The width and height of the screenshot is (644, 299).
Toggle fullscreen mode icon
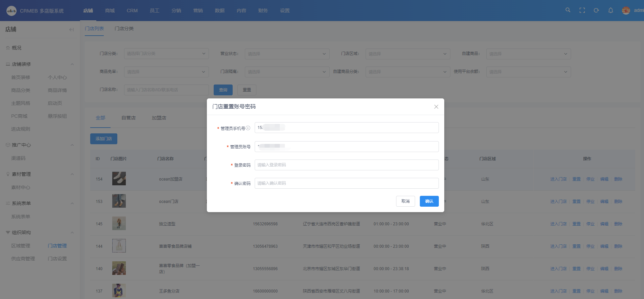(582, 11)
